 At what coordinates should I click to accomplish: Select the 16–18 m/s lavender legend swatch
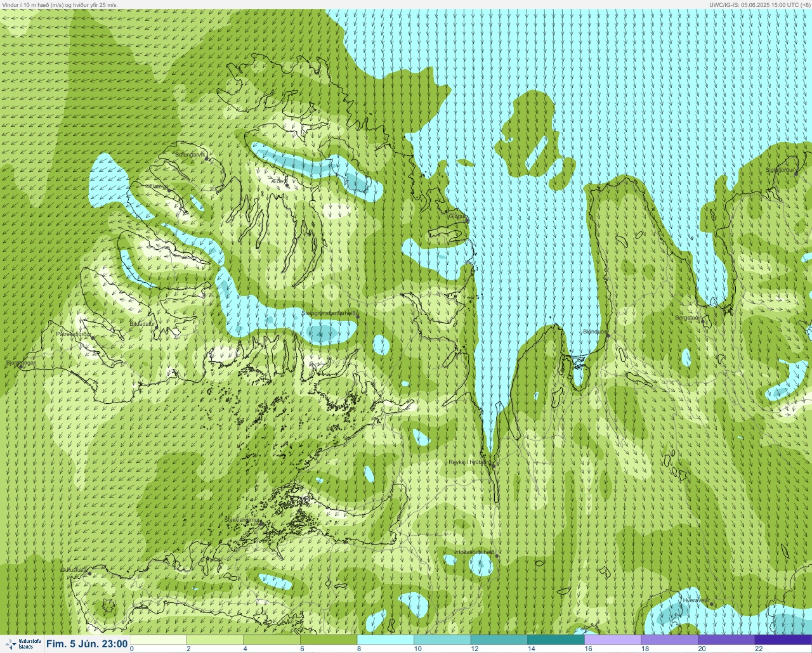613,640
